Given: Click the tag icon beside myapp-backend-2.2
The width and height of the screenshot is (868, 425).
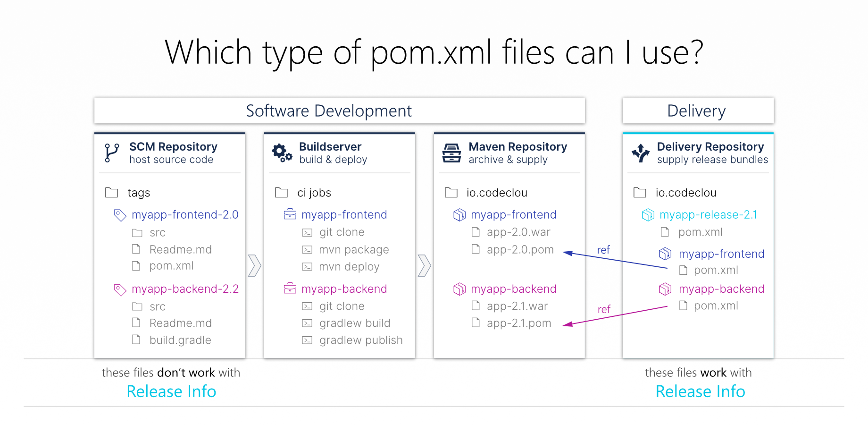Looking at the screenshot, I should click(120, 289).
